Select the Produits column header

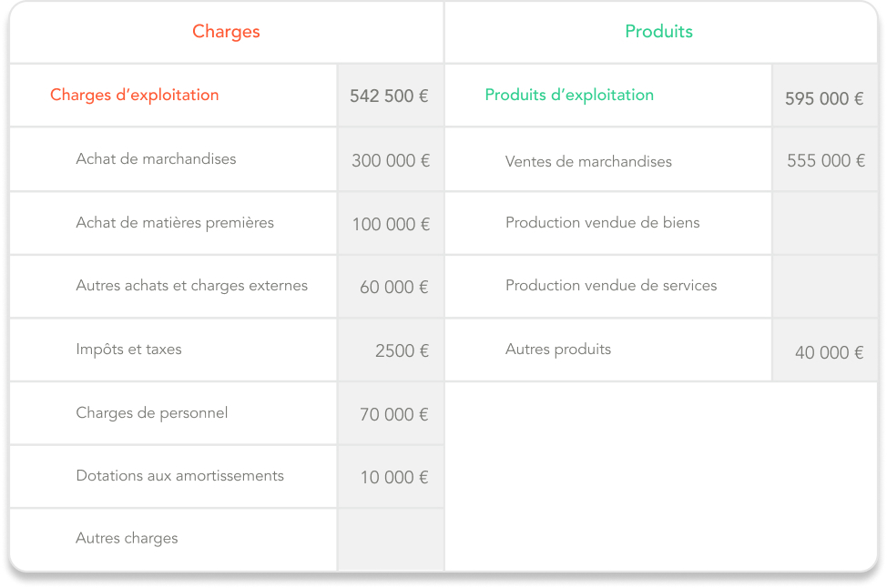[658, 31]
